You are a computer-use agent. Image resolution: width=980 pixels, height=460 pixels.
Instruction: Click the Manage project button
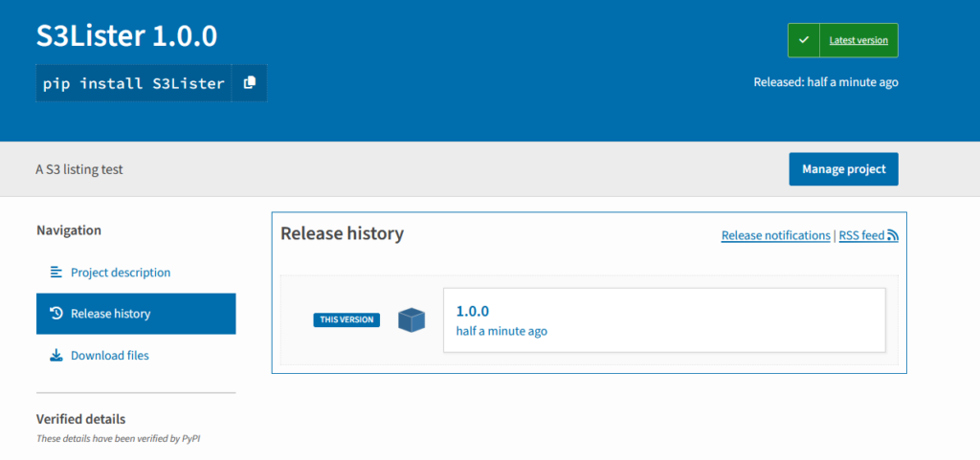[843, 169]
